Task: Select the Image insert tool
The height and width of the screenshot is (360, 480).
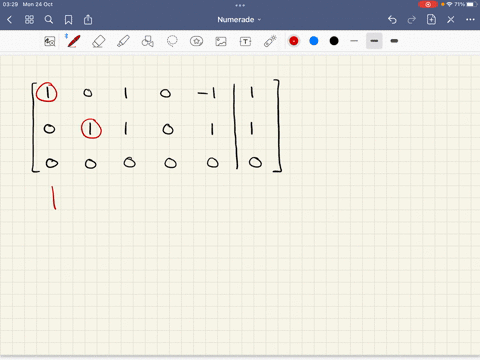Action: coord(221,41)
